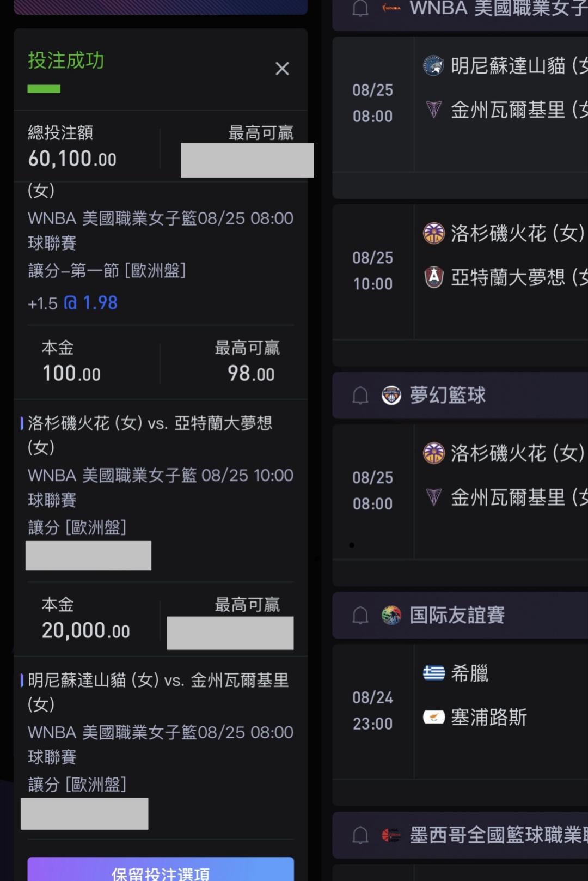Expand 墨西哥全國籃球職業 league section
The height and width of the screenshot is (881, 588).
[x=460, y=835]
